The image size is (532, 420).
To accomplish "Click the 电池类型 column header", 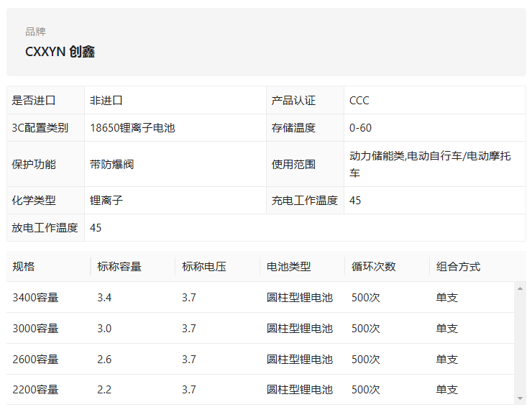I will (289, 267).
